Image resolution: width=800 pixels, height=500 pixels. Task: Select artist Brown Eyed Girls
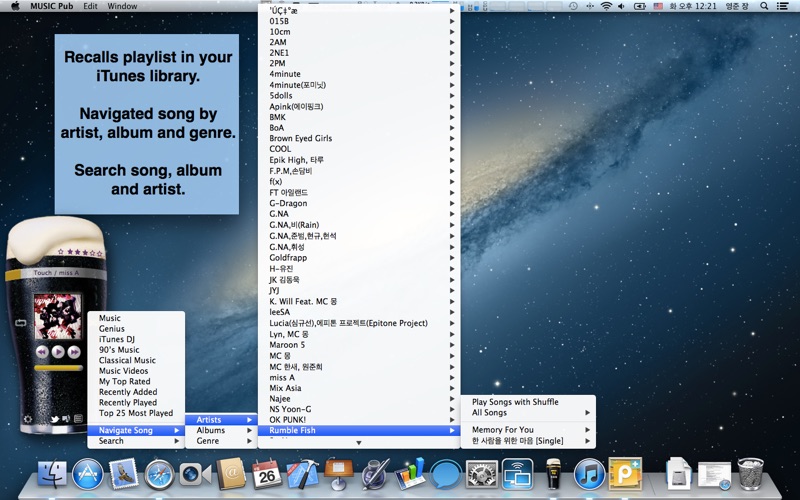point(359,138)
